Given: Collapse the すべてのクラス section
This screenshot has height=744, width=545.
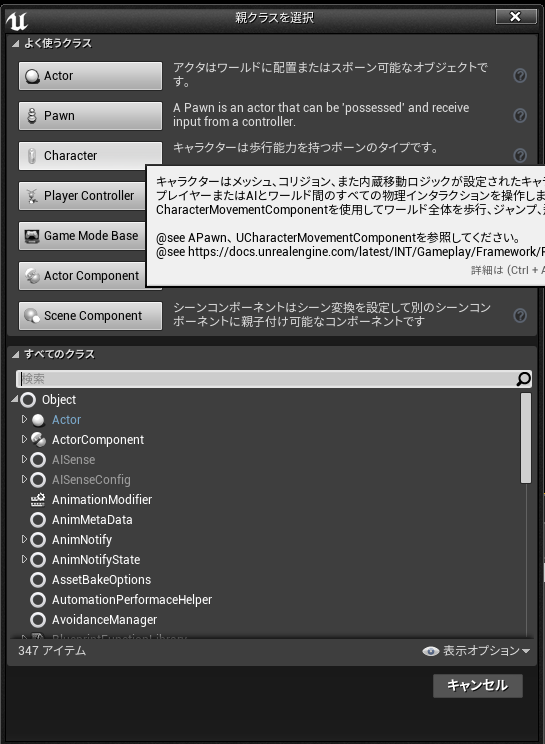Looking at the screenshot, I should pyautogui.click(x=15, y=354).
